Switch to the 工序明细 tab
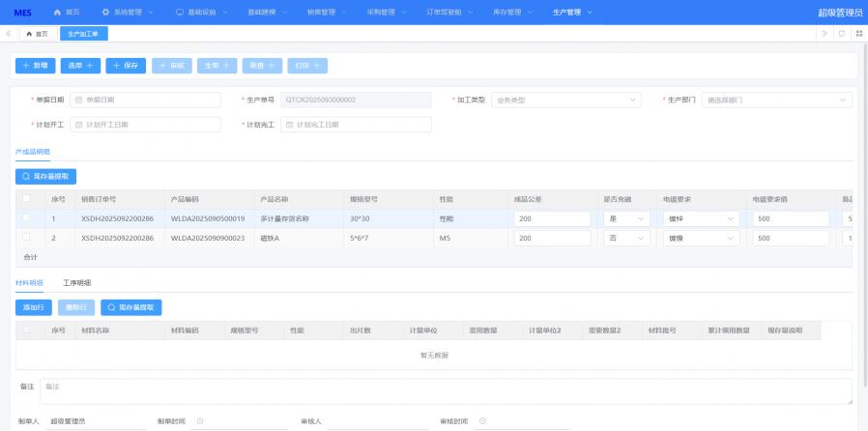The image size is (868, 431). 76,283
